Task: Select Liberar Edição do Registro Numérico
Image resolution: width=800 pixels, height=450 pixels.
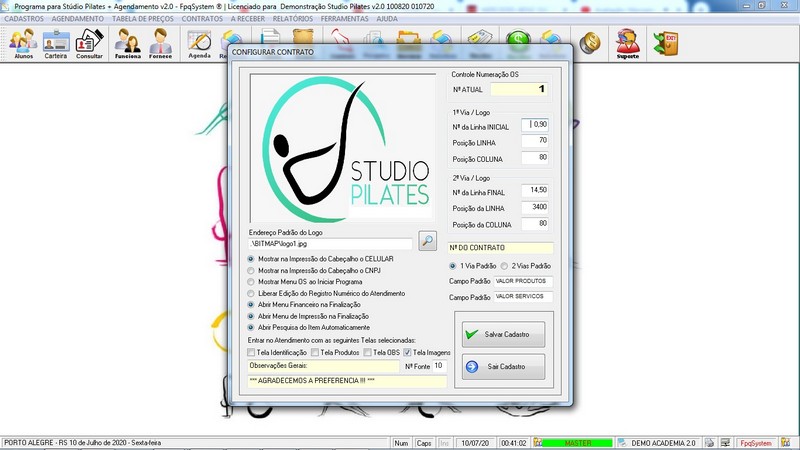Action: coord(251,294)
